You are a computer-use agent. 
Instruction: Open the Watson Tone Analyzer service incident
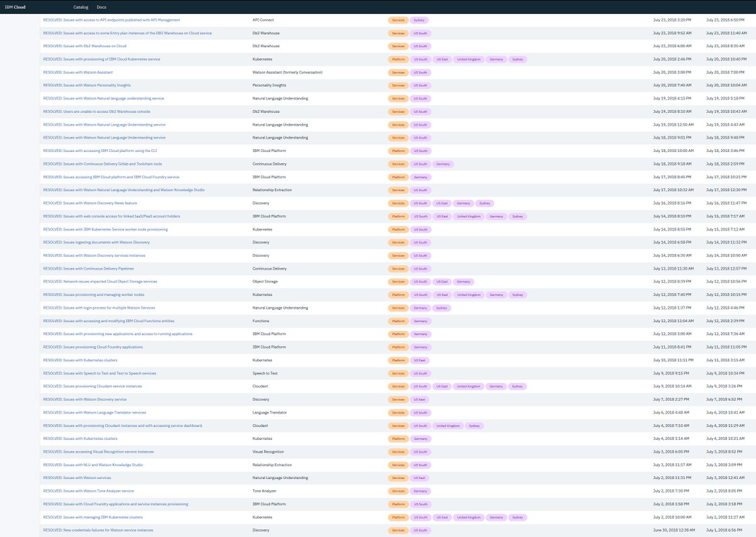[x=88, y=491]
